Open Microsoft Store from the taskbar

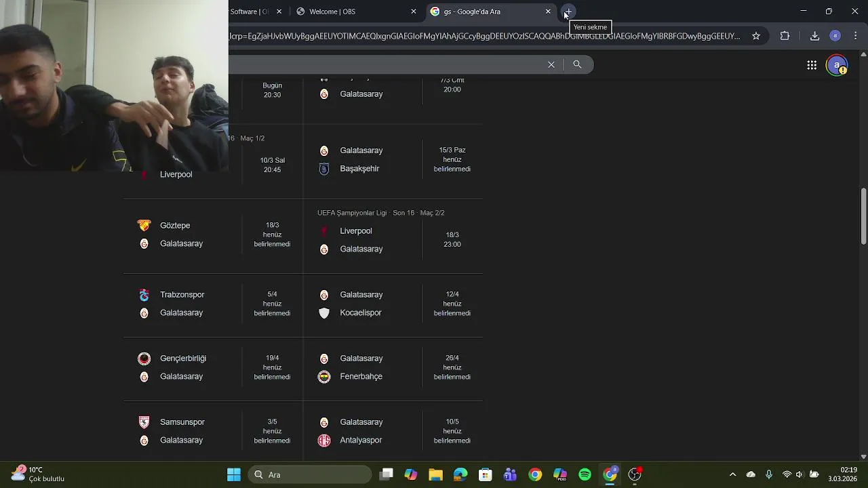click(x=486, y=474)
